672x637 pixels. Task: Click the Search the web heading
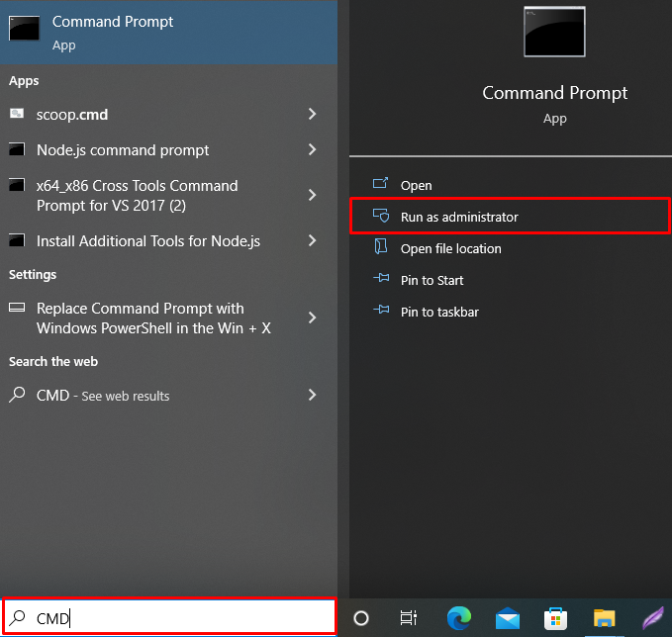point(53,361)
